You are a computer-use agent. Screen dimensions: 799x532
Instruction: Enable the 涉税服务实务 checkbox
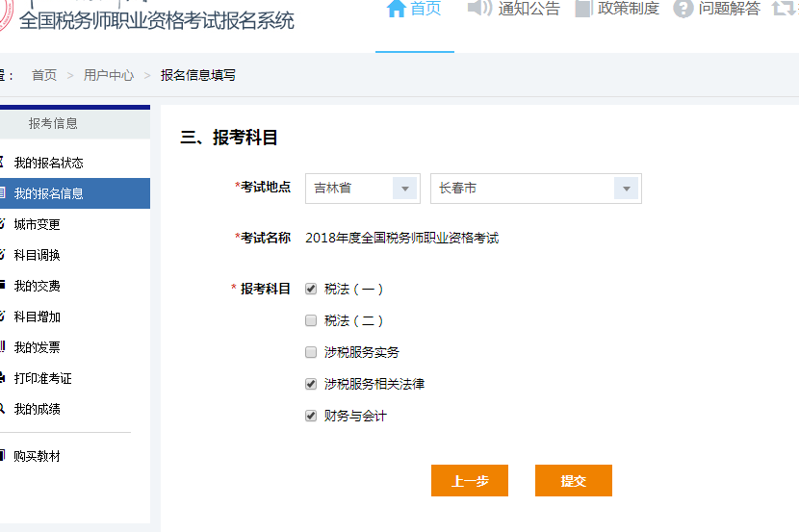tap(311, 352)
